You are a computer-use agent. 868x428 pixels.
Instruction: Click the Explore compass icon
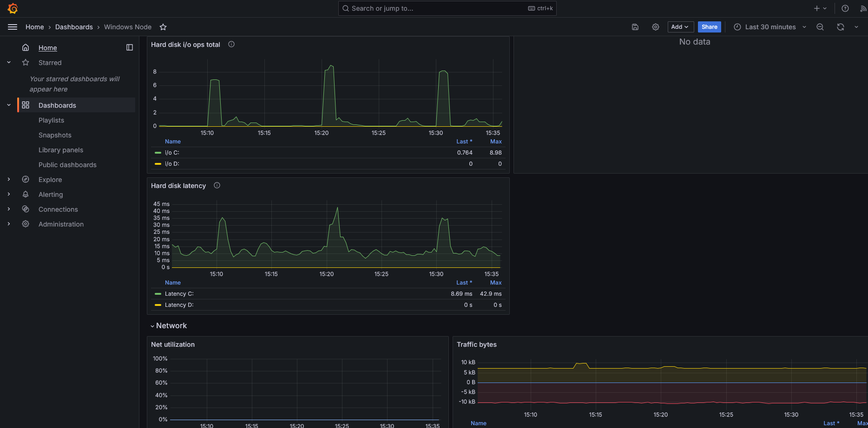pyautogui.click(x=26, y=179)
